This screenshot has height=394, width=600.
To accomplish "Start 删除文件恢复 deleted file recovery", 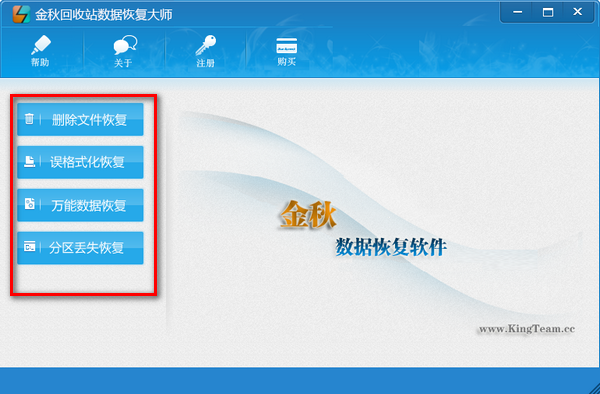I will [80, 119].
